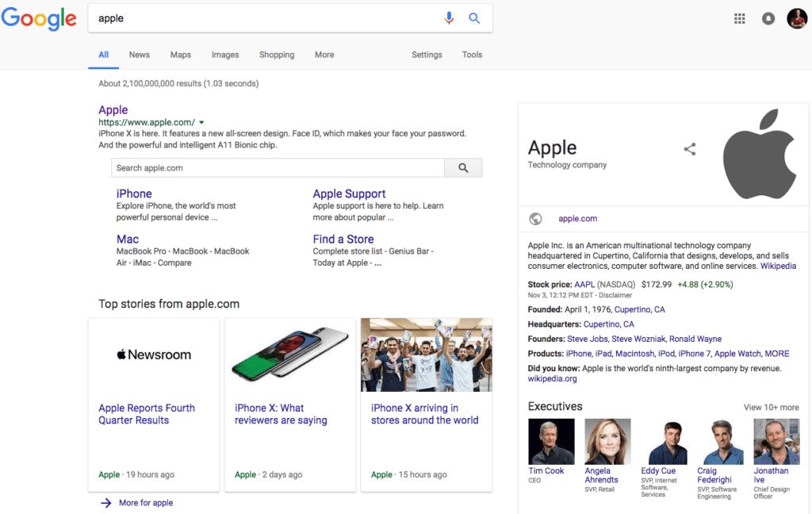Switch to the Images tab
The image size is (812, 514).
click(225, 55)
